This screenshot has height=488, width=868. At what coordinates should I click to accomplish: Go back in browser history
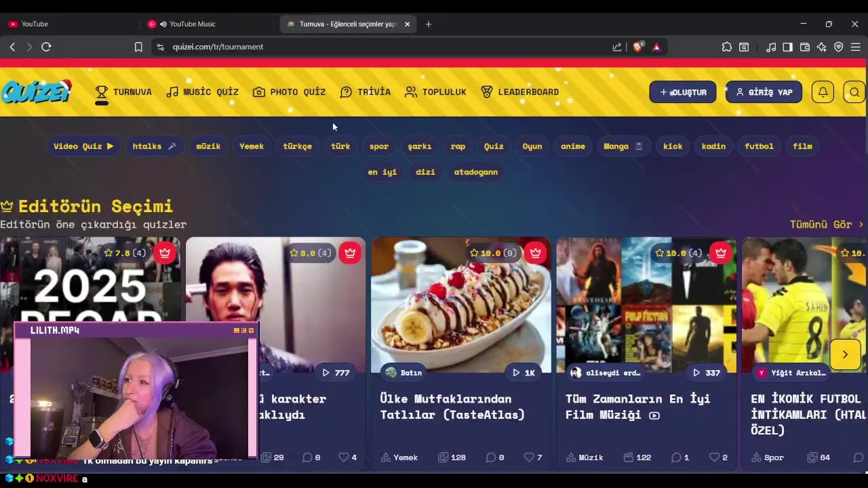(x=12, y=47)
